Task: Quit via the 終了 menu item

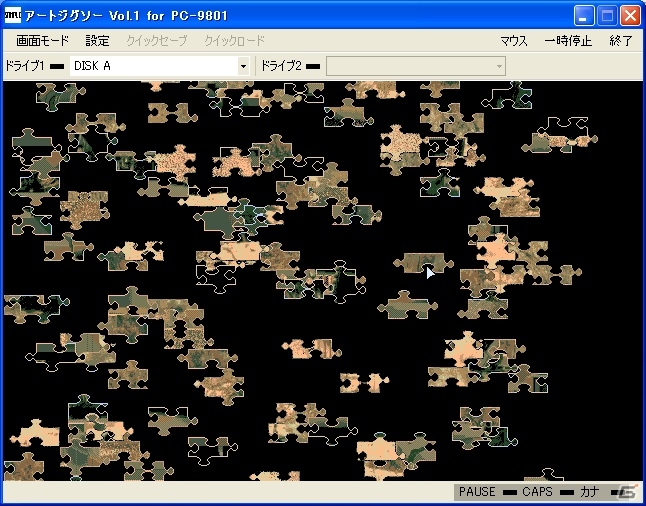Action: click(620, 41)
